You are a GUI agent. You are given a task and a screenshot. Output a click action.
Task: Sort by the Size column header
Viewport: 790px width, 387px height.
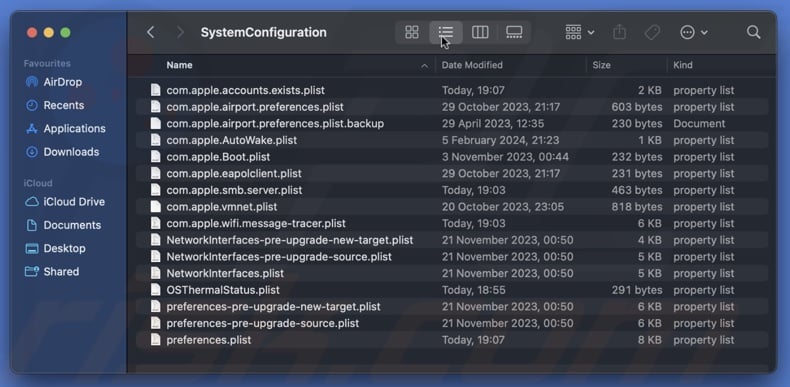pyautogui.click(x=602, y=65)
